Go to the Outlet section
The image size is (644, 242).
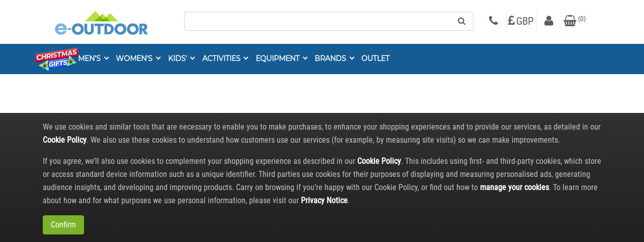tap(375, 58)
